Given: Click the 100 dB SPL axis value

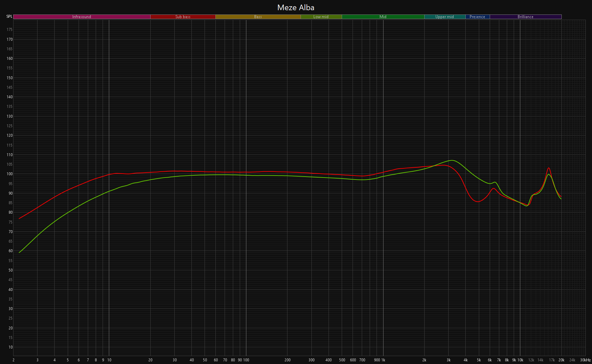Looking at the screenshot, I should (x=10, y=174).
